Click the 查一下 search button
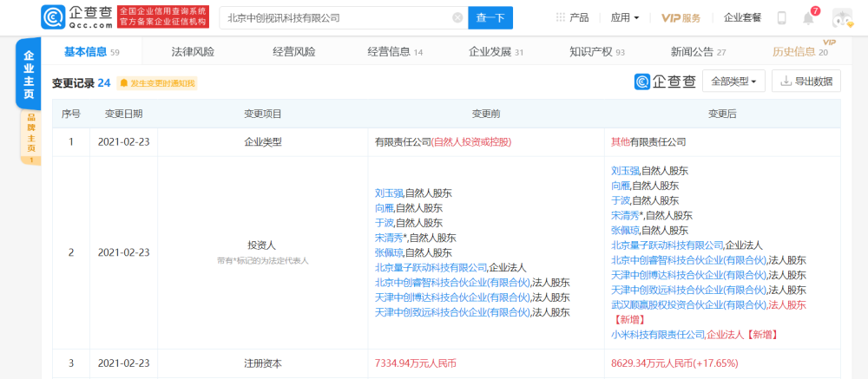Screen dimensions: 868x379 tap(490, 17)
